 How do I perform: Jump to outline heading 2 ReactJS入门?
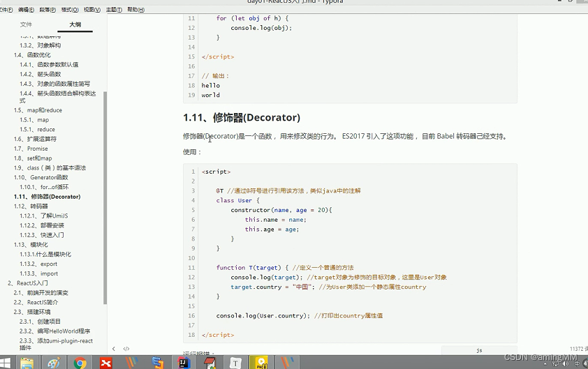(x=28, y=283)
